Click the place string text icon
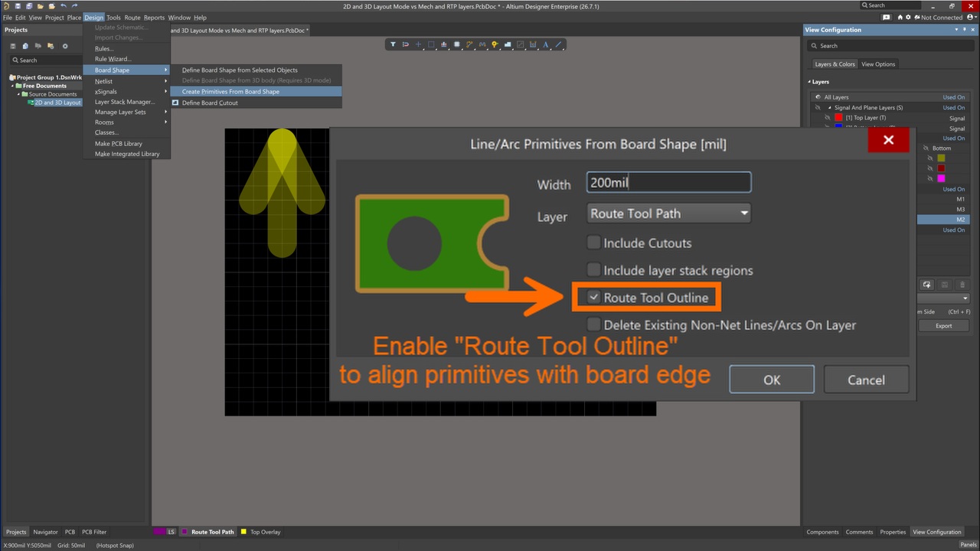The image size is (980, 551). pyautogui.click(x=546, y=44)
